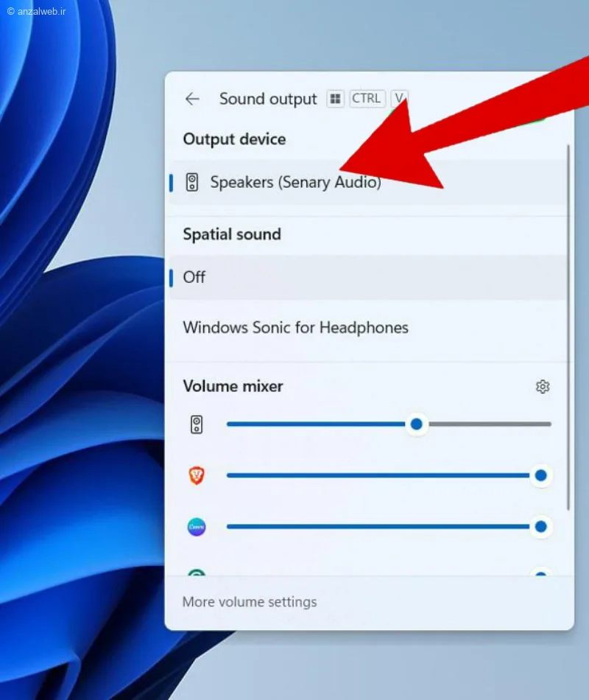
Task: Open More volume settings link
Action: coord(250,602)
